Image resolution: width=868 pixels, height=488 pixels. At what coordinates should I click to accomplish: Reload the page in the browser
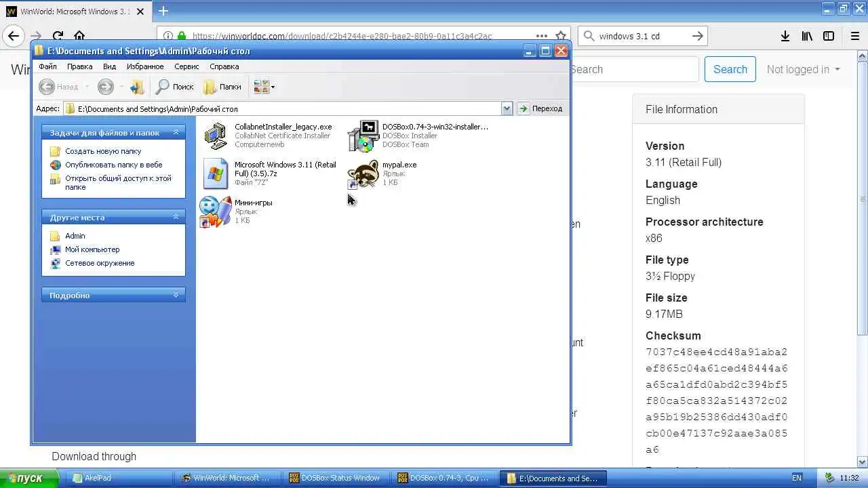pos(58,36)
